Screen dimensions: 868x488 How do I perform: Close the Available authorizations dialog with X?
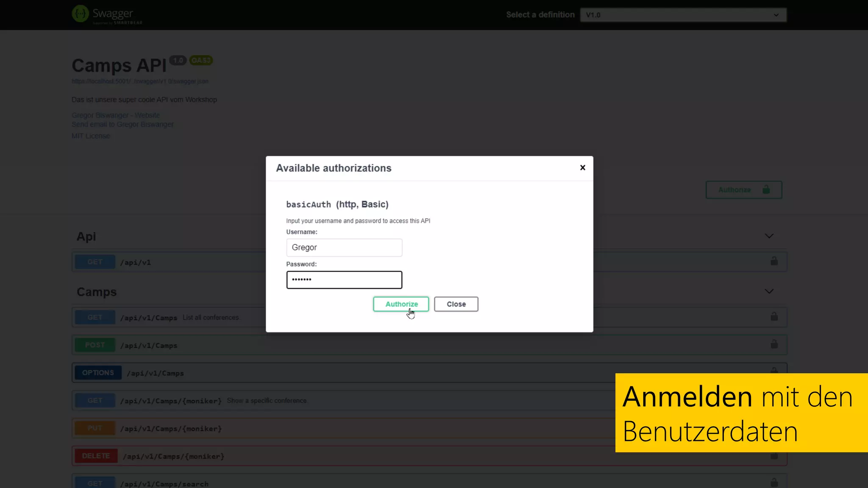583,168
